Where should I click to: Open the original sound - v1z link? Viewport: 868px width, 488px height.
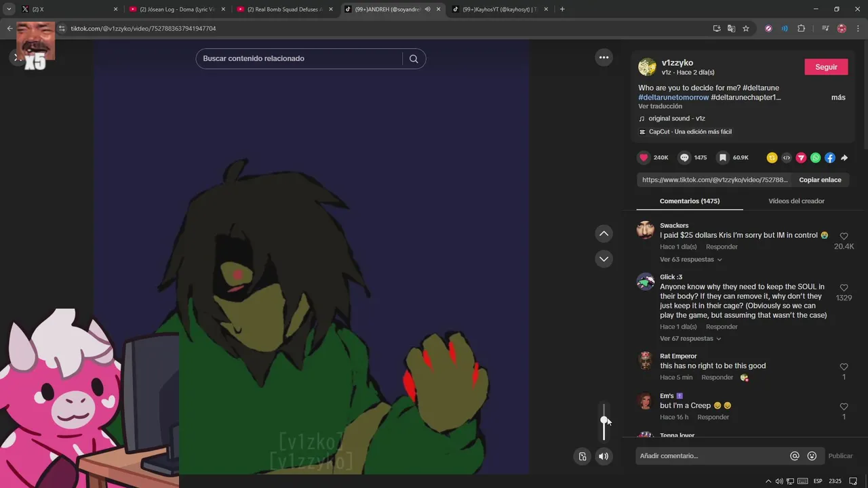click(x=676, y=119)
